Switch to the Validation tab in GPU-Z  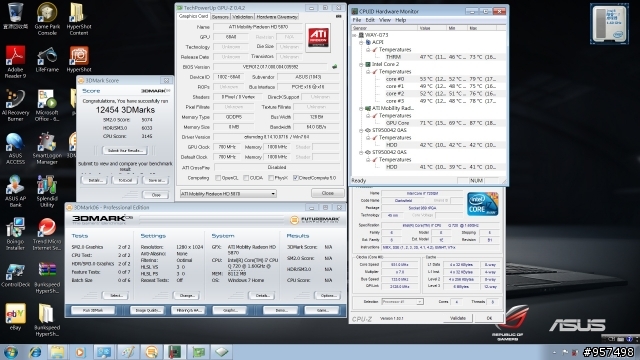[242, 17]
